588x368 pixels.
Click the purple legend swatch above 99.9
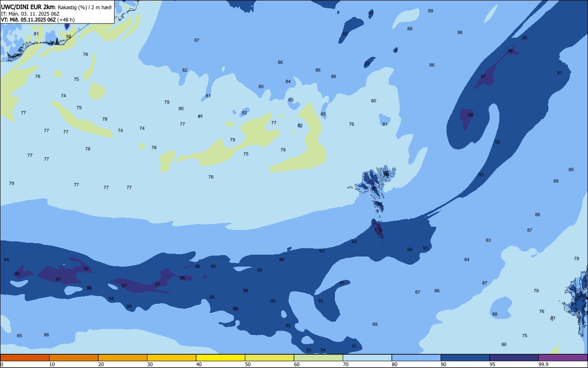(563, 358)
